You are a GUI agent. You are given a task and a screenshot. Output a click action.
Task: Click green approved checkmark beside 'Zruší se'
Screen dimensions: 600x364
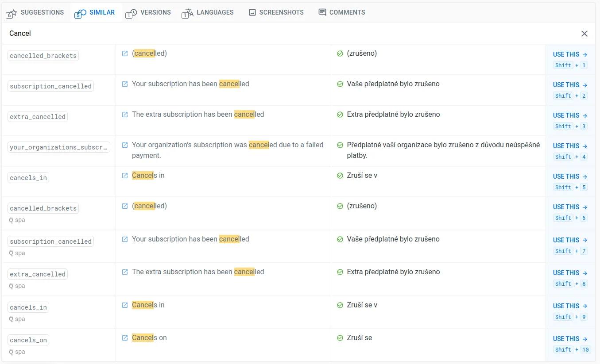340,338
